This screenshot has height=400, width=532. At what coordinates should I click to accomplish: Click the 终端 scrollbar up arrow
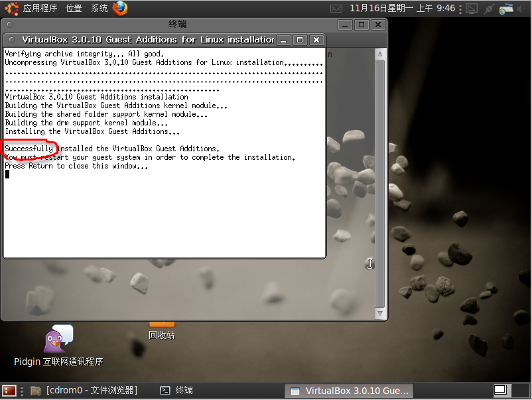click(379, 54)
